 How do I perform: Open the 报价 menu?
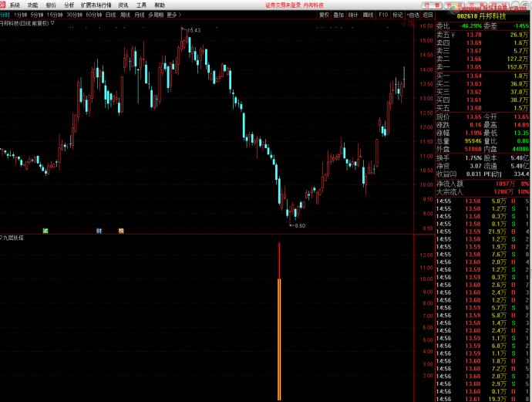point(51,5)
